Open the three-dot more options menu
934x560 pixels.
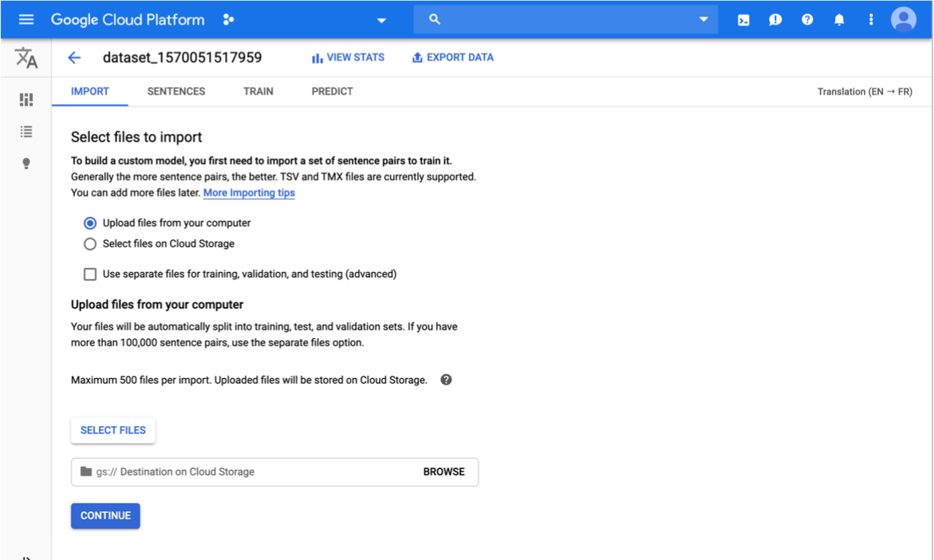[871, 20]
